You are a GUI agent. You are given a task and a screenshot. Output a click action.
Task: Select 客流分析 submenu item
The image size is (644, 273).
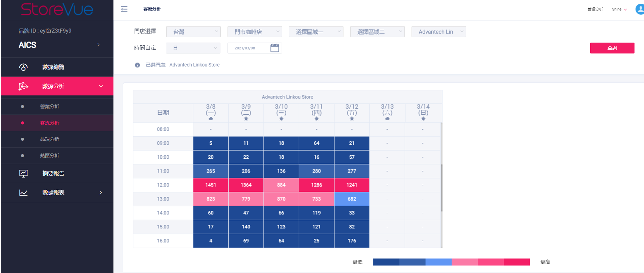[x=57, y=123]
